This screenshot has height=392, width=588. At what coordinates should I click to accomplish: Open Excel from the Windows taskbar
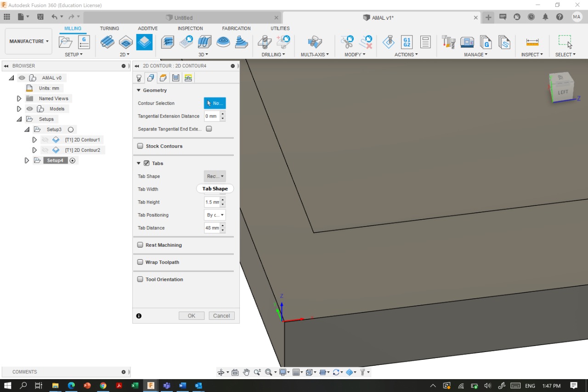click(x=135, y=386)
